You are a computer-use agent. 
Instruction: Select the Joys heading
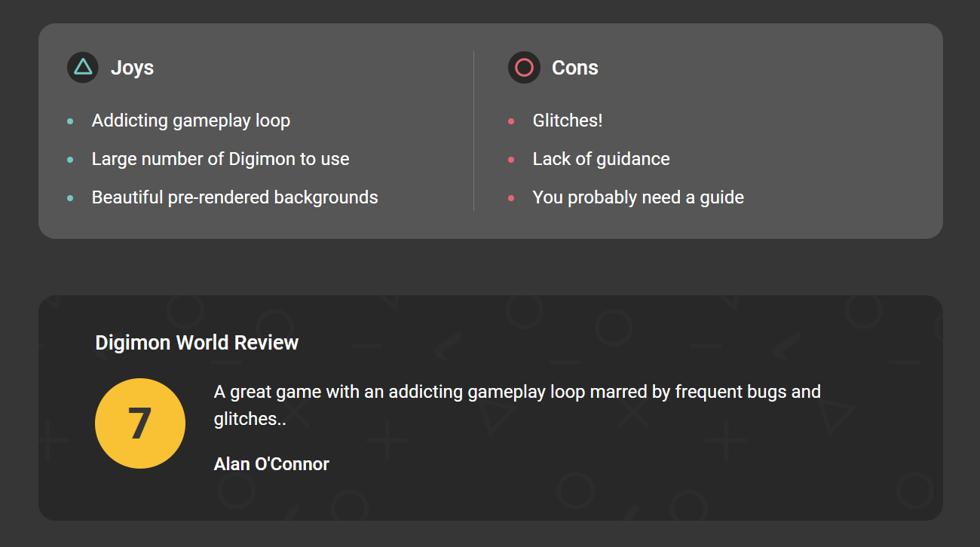coord(132,67)
